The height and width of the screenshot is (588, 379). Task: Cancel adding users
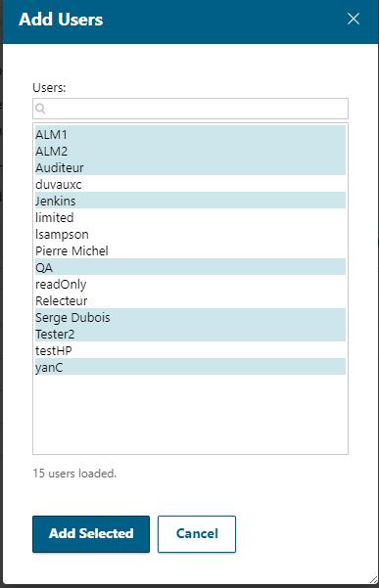pos(197,533)
